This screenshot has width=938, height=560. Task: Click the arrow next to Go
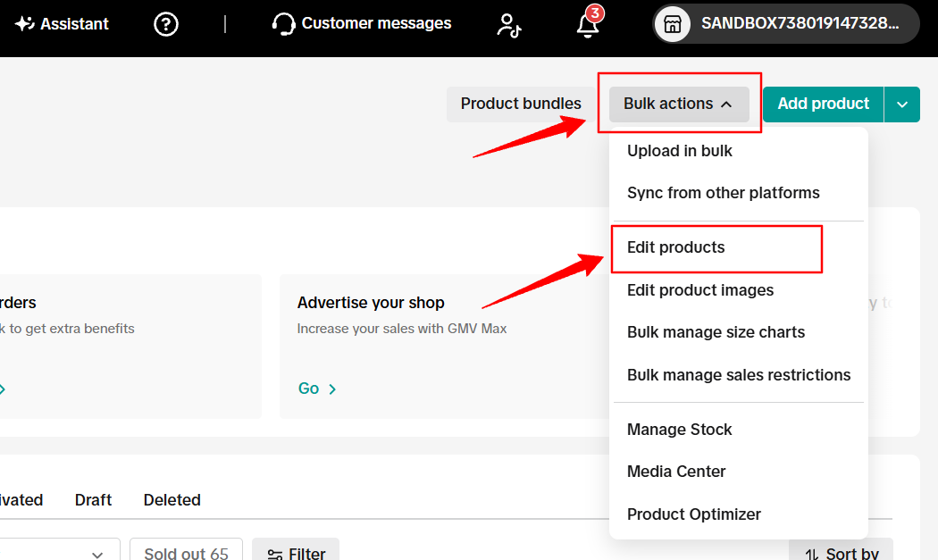tap(332, 389)
